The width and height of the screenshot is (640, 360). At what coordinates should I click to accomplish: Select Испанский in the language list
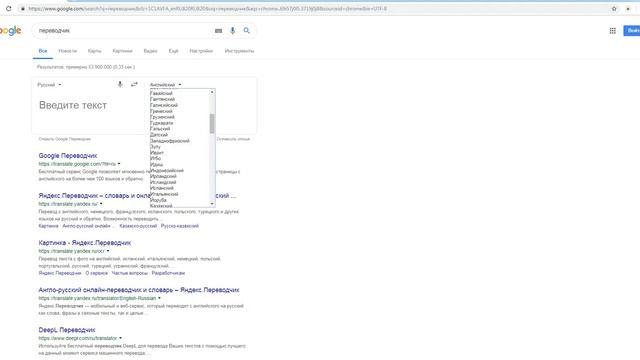point(162,188)
